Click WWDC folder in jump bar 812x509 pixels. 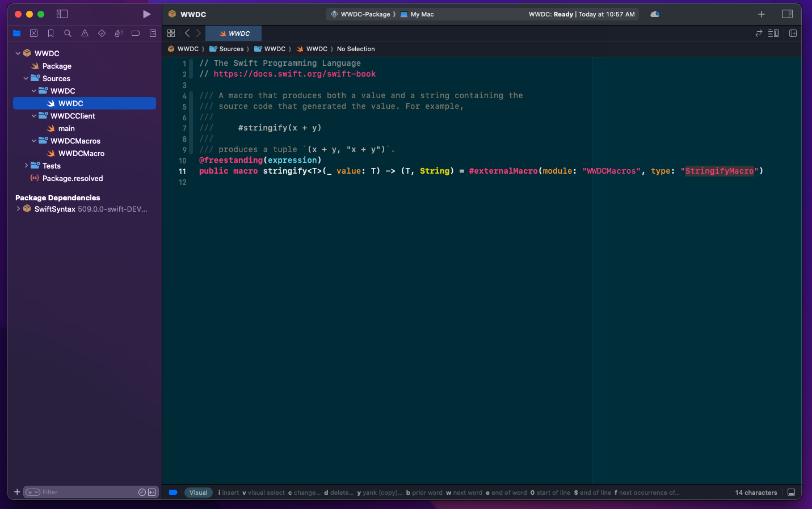270,49
